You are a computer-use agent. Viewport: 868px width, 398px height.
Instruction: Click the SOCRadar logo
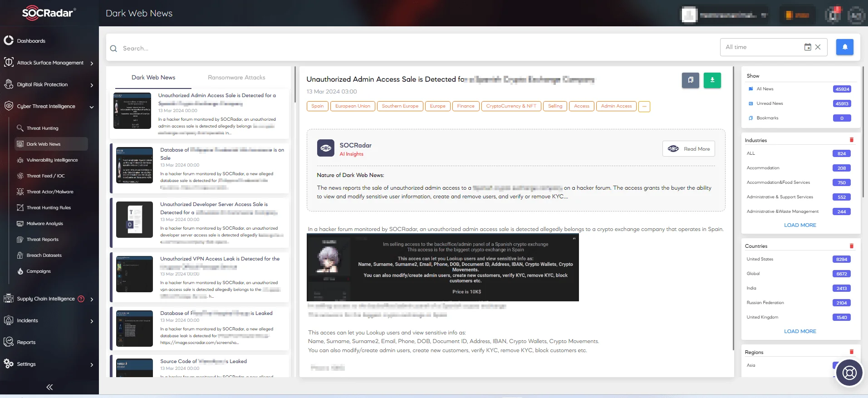pyautogui.click(x=49, y=13)
